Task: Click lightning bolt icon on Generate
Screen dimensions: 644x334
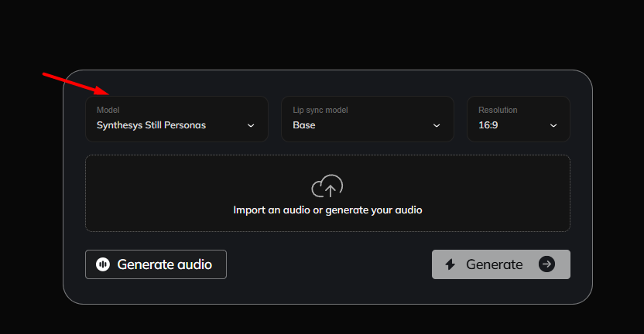Action: (450, 264)
